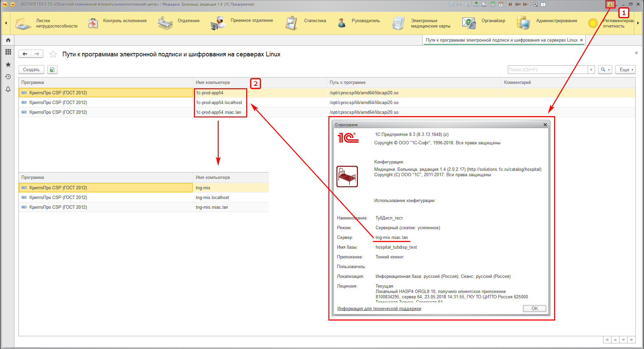Click the Go to link icon
The image size is (644, 349).
(x=484, y=4)
